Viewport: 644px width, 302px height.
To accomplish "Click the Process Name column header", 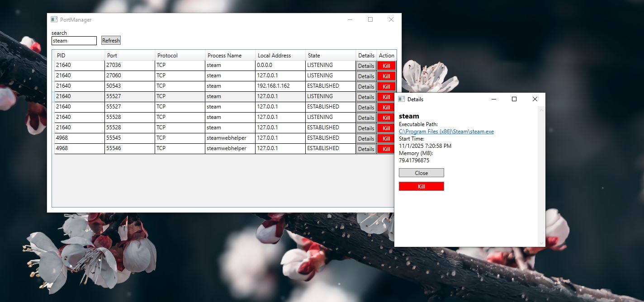I will pyautogui.click(x=230, y=56).
